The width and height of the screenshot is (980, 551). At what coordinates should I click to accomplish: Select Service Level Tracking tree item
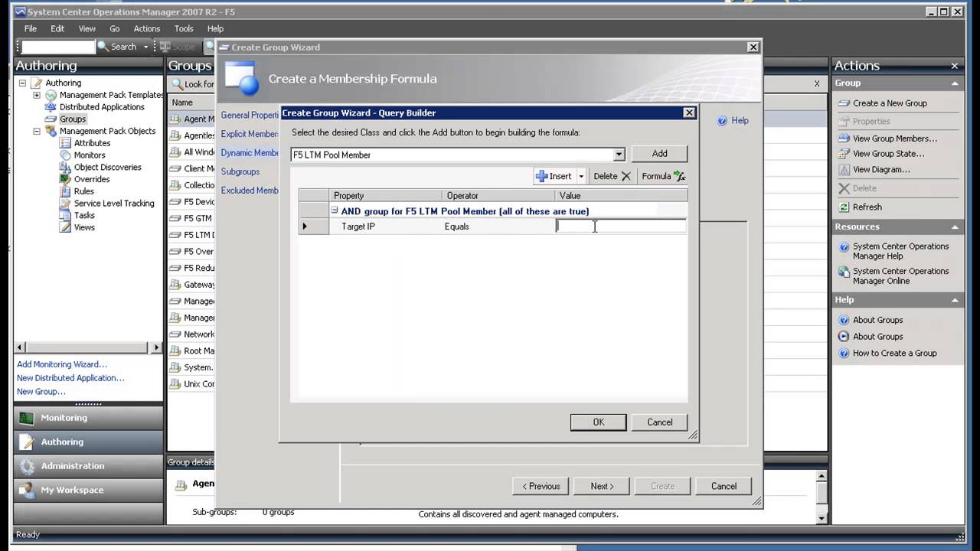click(x=114, y=204)
